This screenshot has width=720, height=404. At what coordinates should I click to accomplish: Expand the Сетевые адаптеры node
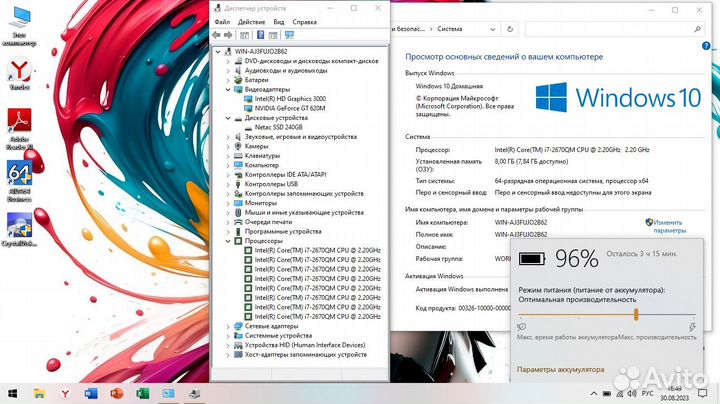[228, 326]
